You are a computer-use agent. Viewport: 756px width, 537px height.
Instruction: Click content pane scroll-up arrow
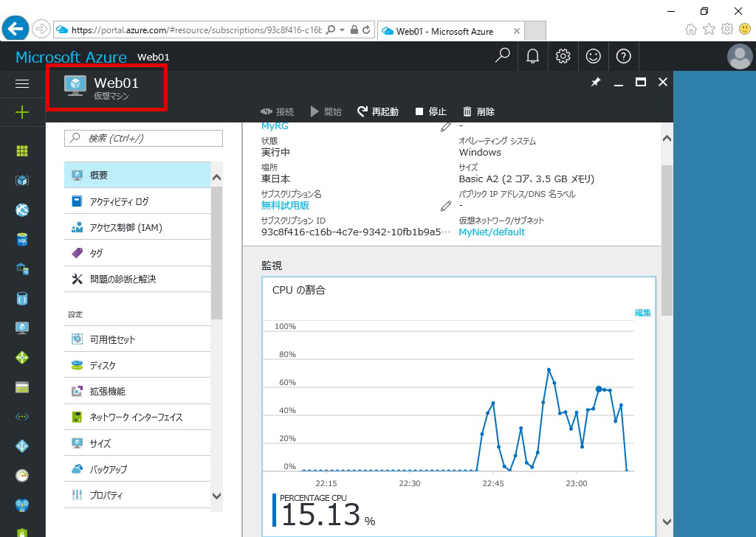click(667, 139)
